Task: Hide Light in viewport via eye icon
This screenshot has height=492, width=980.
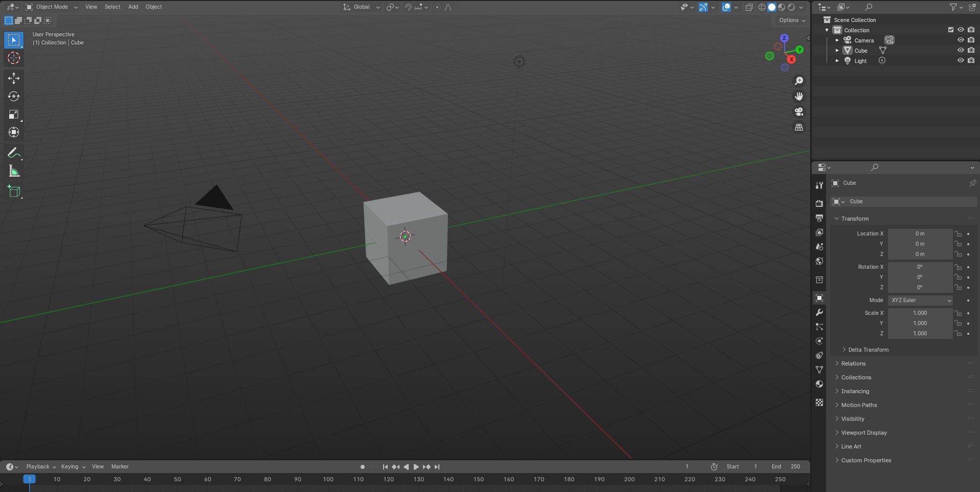Action: (961, 60)
